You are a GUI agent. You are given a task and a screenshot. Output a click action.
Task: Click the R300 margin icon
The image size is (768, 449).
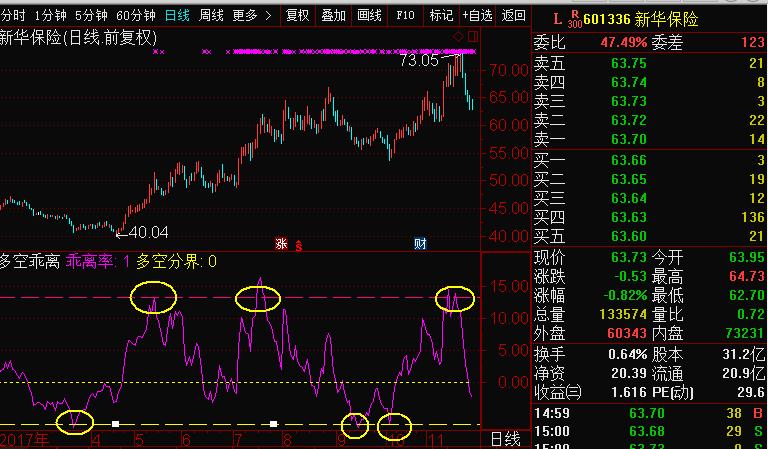575,19
